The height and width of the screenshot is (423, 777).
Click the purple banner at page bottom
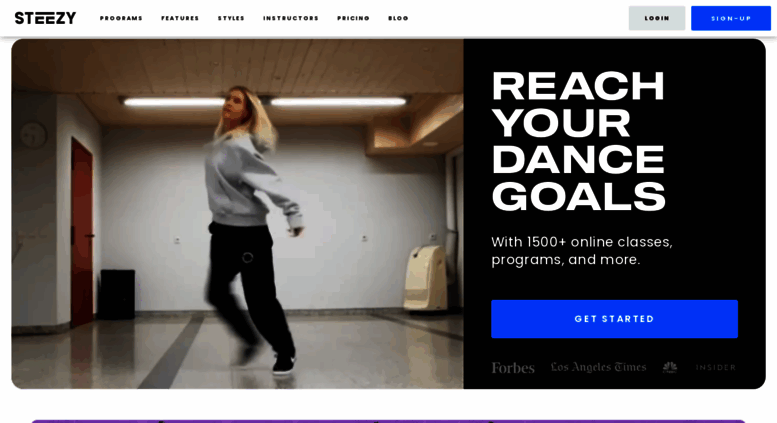click(x=388, y=421)
